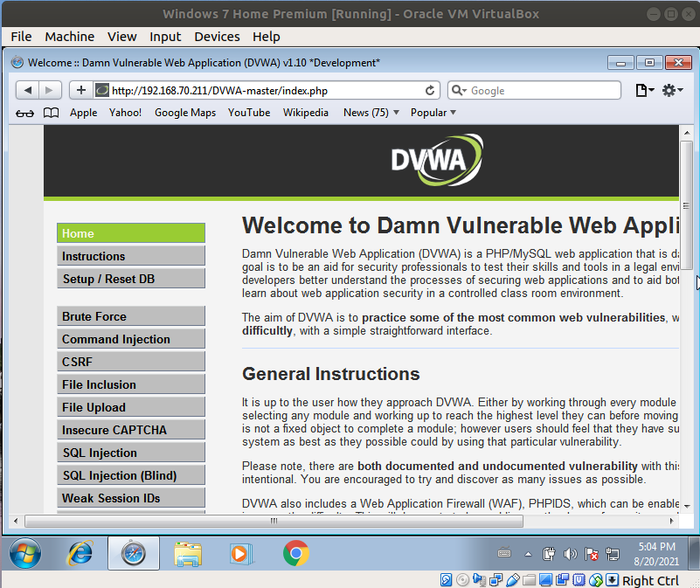Open the Action Center flag icon
The image size is (700, 588).
(x=592, y=555)
